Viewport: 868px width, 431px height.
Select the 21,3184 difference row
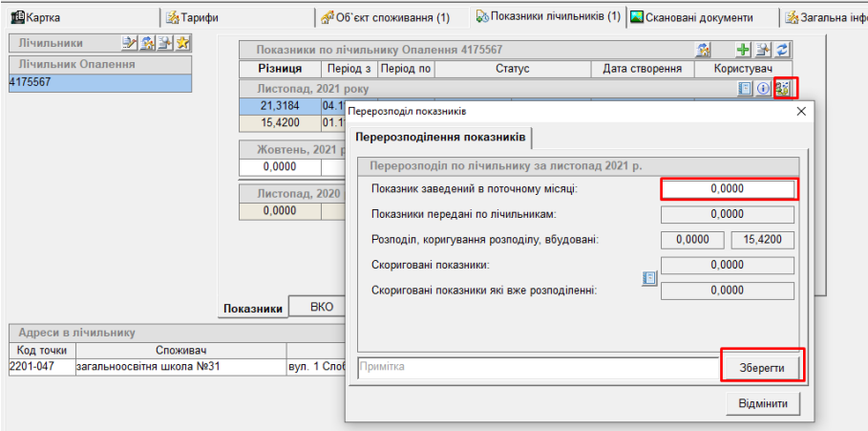(x=281, y=105)
